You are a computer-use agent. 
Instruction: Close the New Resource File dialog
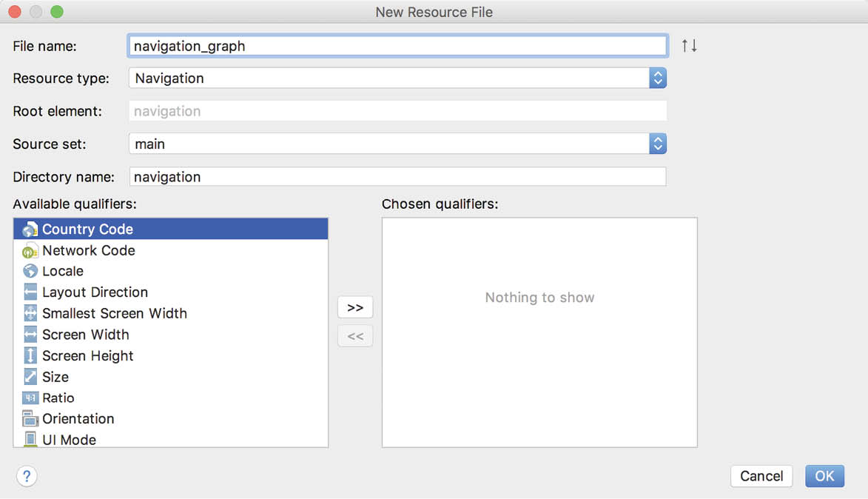coord(15,12)
